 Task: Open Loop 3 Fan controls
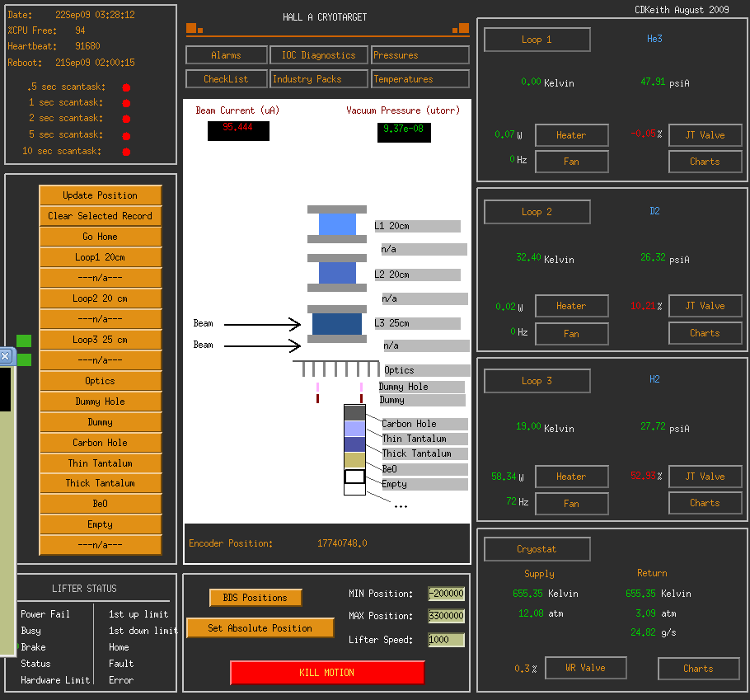[x=572, y=504]
